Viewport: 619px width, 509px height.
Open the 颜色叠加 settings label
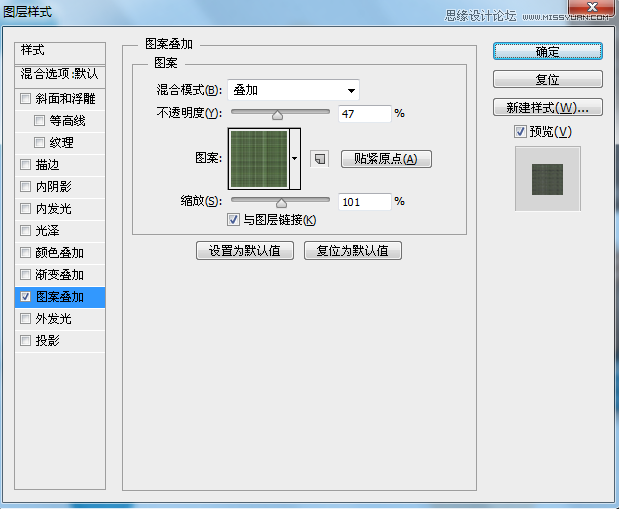(x=60, y=253)
